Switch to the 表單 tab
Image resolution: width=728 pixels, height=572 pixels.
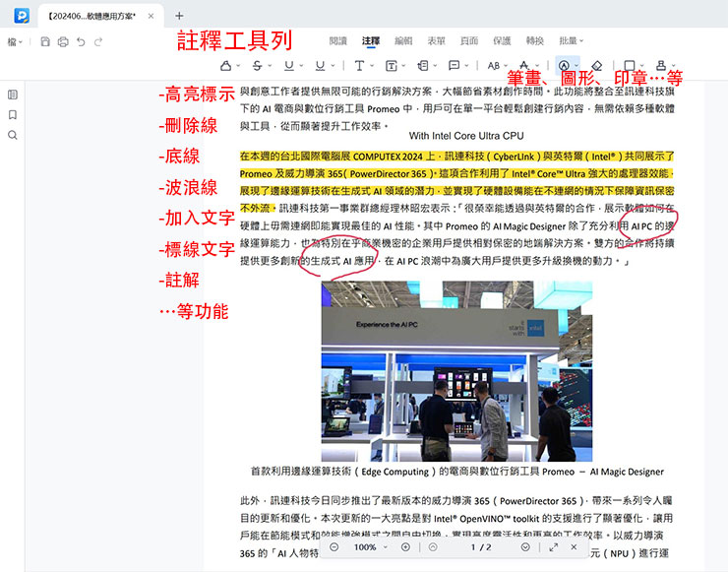point(437,41)
